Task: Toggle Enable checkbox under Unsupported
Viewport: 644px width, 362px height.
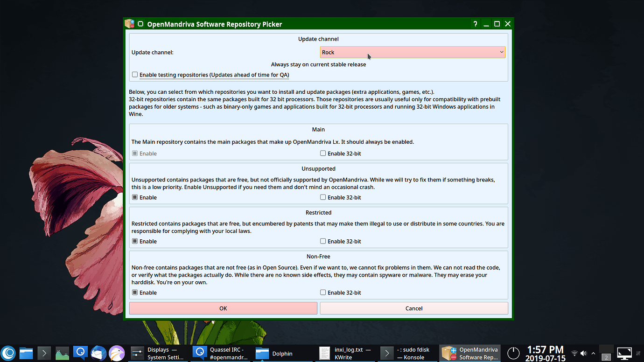Action: pos(135,197)
